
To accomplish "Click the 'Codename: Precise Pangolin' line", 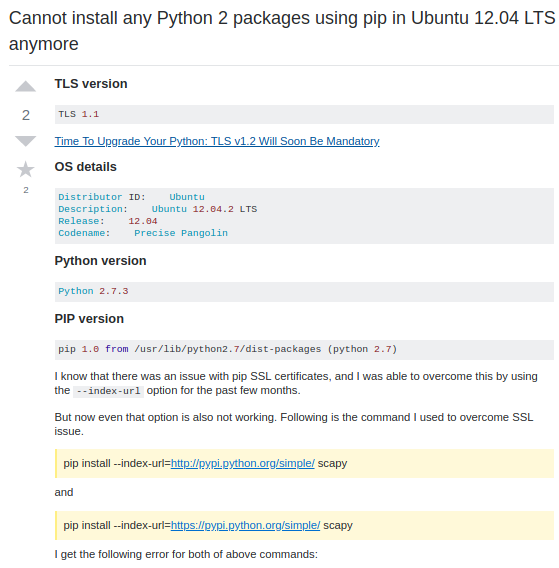I will (143, 233).
